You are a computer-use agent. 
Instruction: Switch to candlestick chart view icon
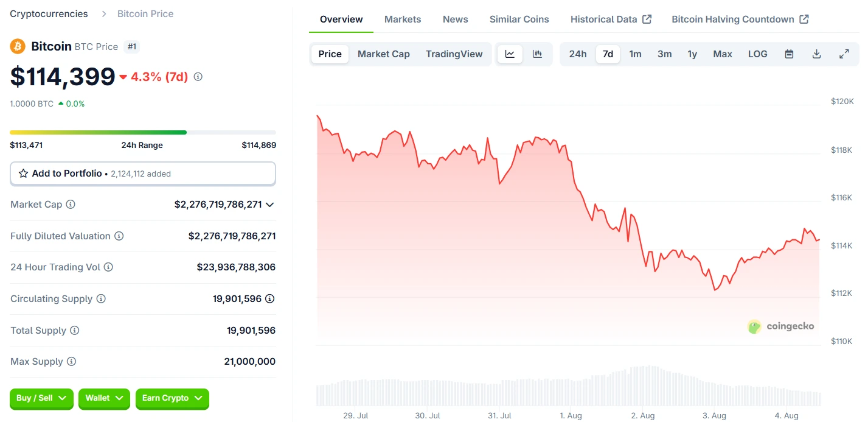point(537,54)
